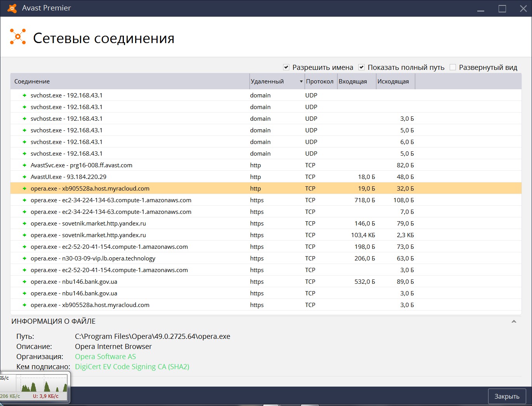This screenshot has width=532, height=406.
Task: Click green arrow icon of AvastSvc.exe row
Action: pos(24,165)
